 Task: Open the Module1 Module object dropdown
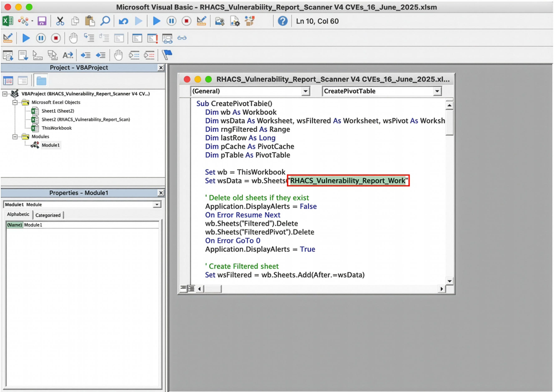(x=157, y=205)
